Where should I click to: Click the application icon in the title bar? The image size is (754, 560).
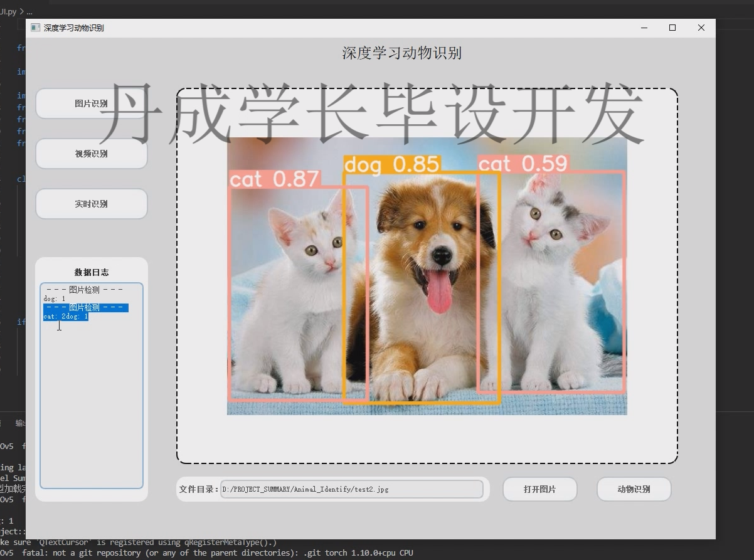(35, 28)
